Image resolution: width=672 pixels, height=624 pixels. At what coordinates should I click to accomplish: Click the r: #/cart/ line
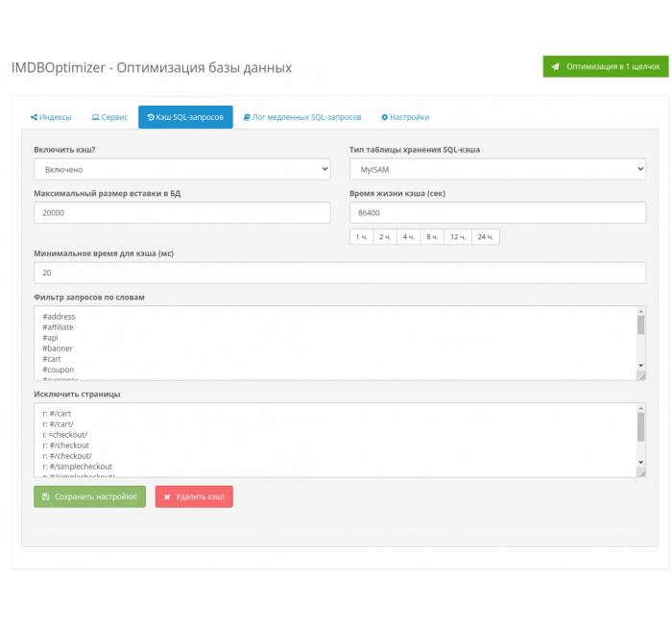58,424
